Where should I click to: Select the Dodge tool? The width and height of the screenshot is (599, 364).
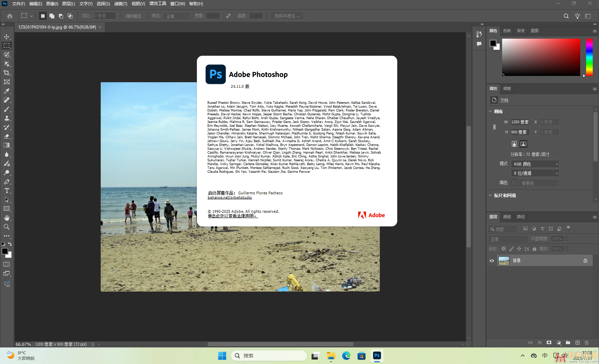7,172
